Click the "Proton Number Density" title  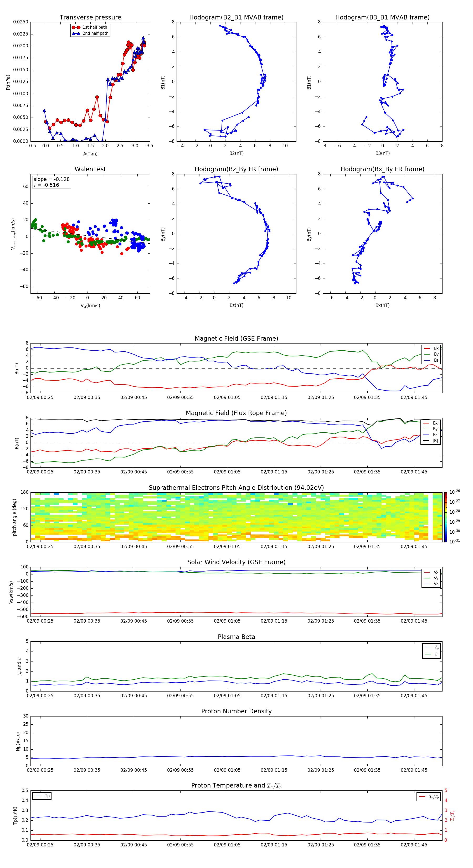coord(236,711)
